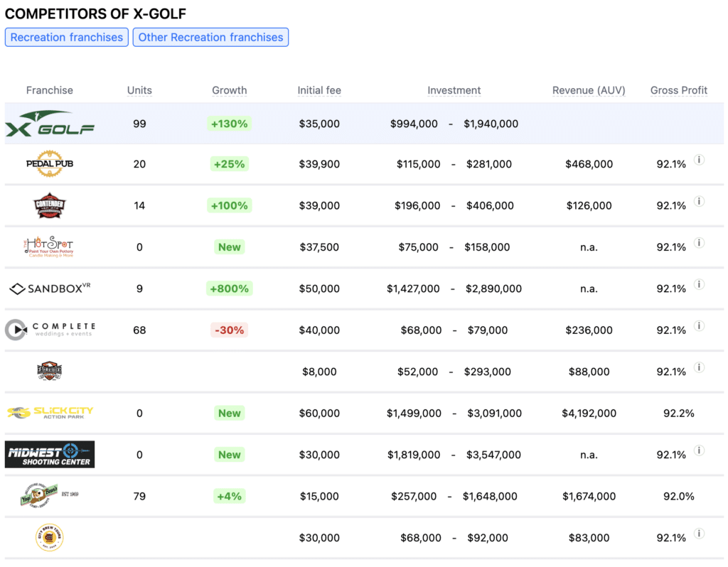Click info icon in the $83,000 revenue row
This screenshot has height=567, width=728.
700,534
